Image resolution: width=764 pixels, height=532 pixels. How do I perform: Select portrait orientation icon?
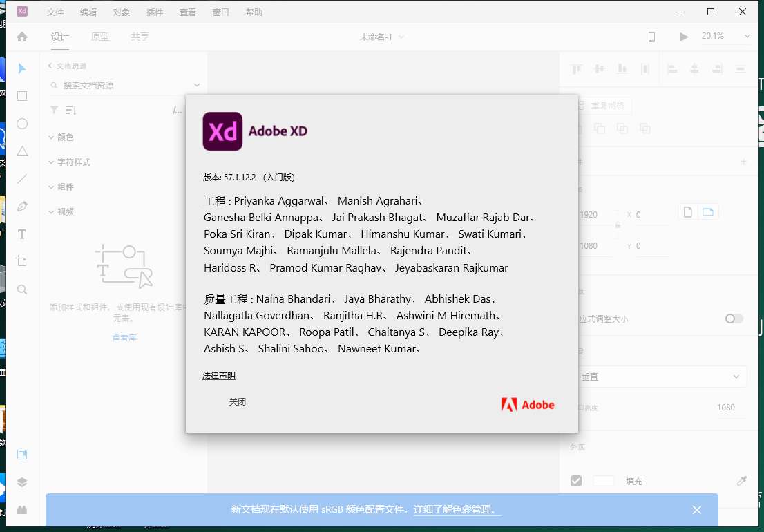point(688,212)
